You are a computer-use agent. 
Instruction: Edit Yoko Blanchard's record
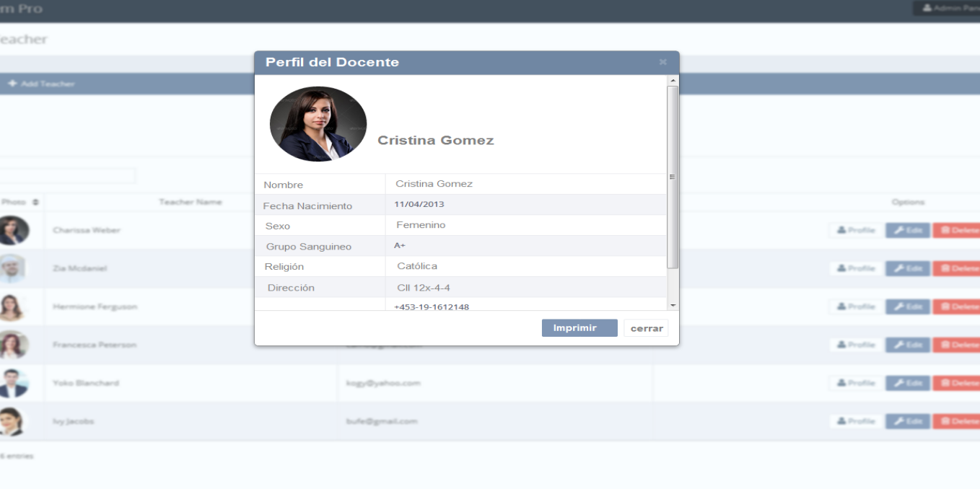[x=907, y=383]
